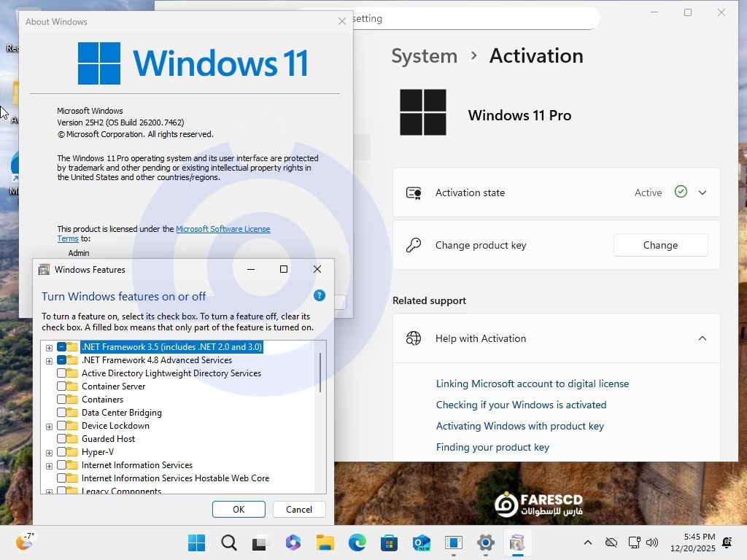The width and height of the screenshot is (747, 560).
Task: Expand the Internet Information Services tree node
Action: pos(49,466)
